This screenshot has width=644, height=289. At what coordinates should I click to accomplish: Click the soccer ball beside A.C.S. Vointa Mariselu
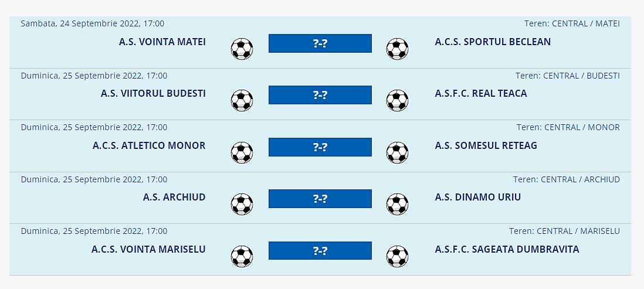pyautogui.click(x=242, y=256)
